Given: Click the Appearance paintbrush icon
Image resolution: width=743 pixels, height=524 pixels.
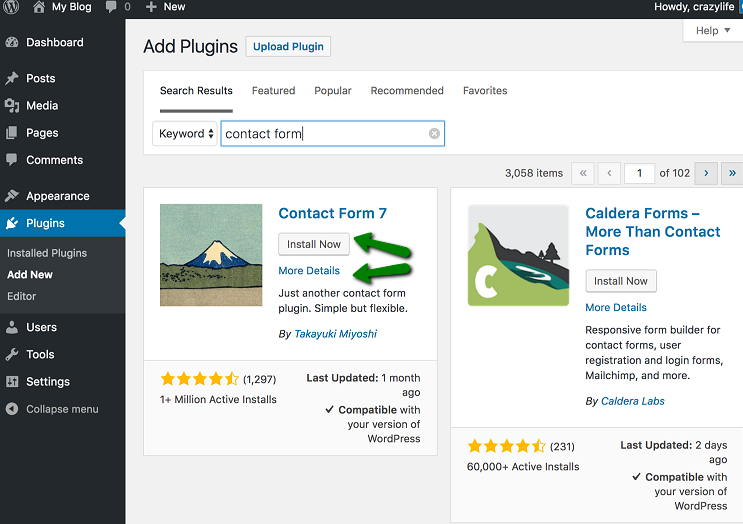Looking at the screenshot, I should click(12, 196).
